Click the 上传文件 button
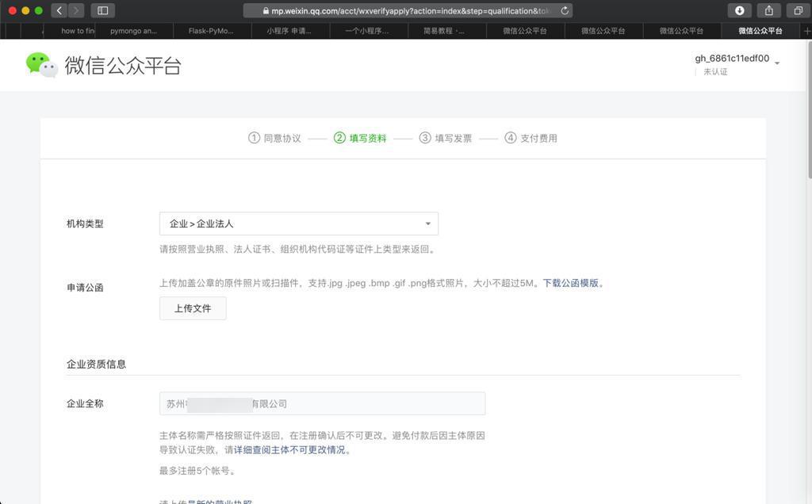This screenshot has width=812, height=504. click(193, 308)
